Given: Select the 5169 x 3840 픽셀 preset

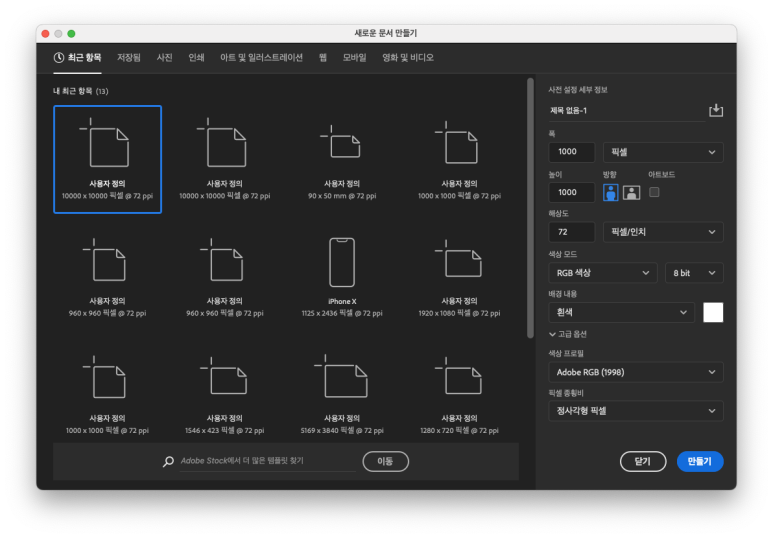Looking at the screenshot, I should 342,395.
